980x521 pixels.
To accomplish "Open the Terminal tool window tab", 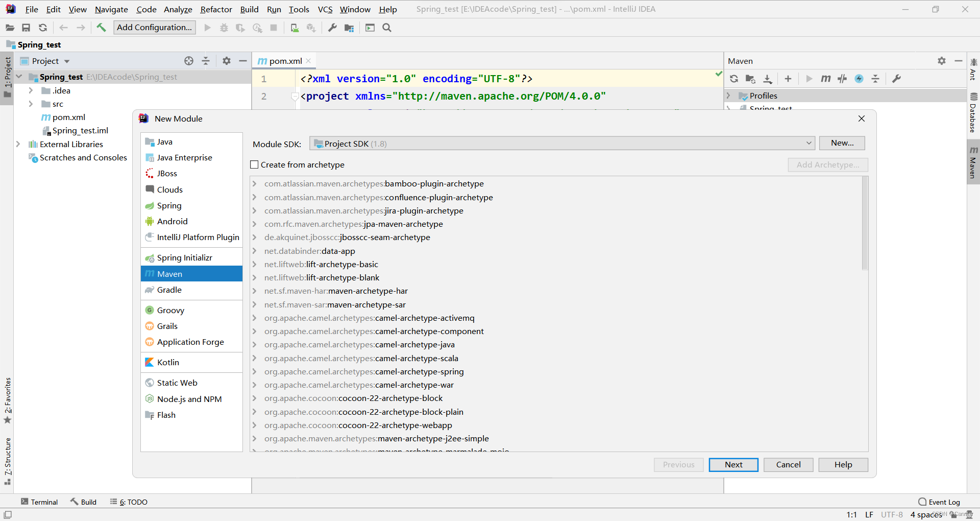I will (x=39, y=502).
